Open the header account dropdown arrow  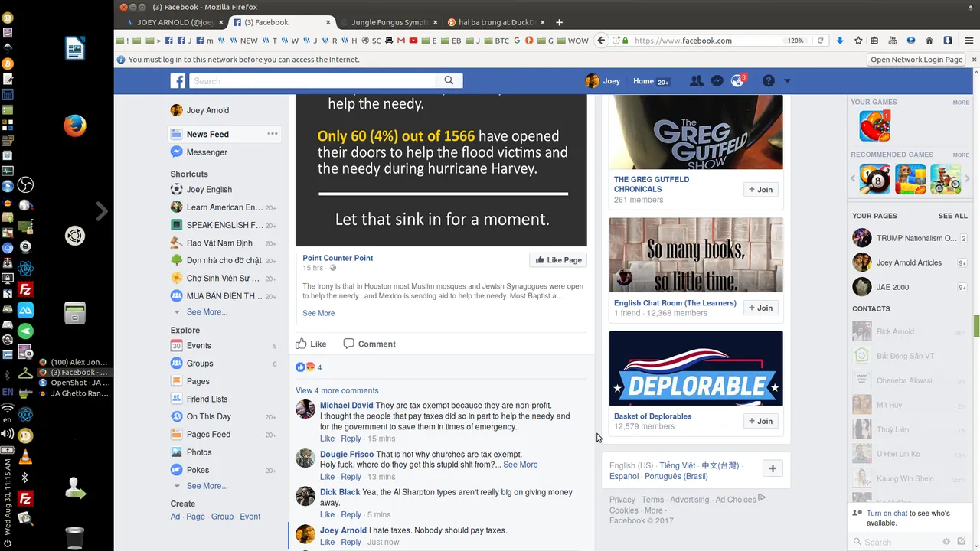point(787,81)
